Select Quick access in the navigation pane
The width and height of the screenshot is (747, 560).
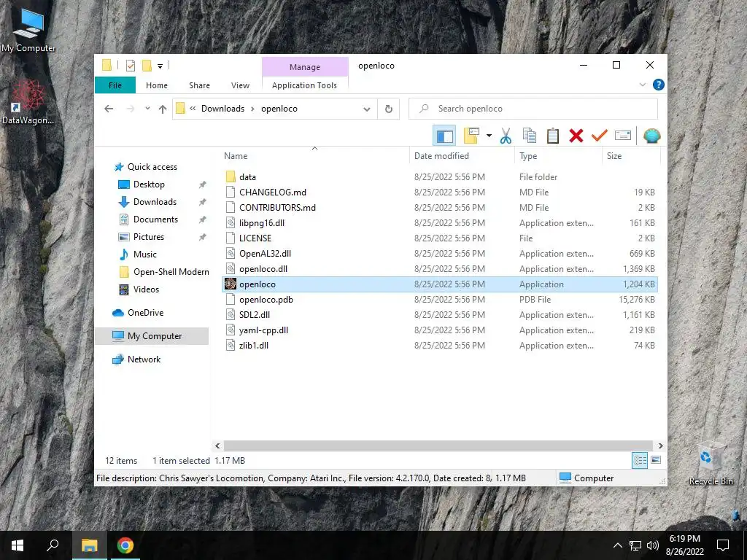(152, 167)
